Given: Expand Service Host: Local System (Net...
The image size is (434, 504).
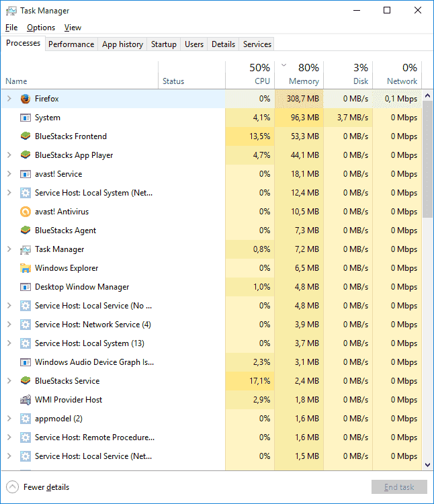Looking at the screenshot, I should (9, 193).
